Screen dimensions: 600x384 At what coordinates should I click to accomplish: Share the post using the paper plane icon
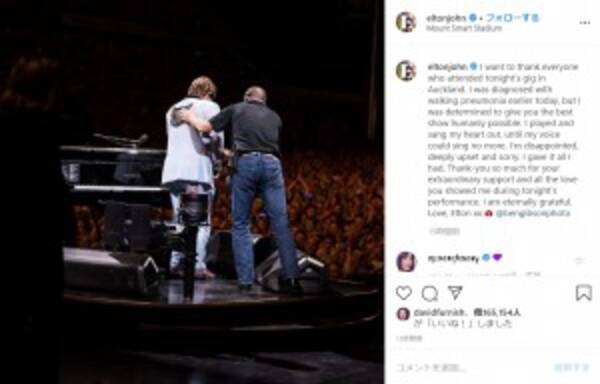click(455, 293)
